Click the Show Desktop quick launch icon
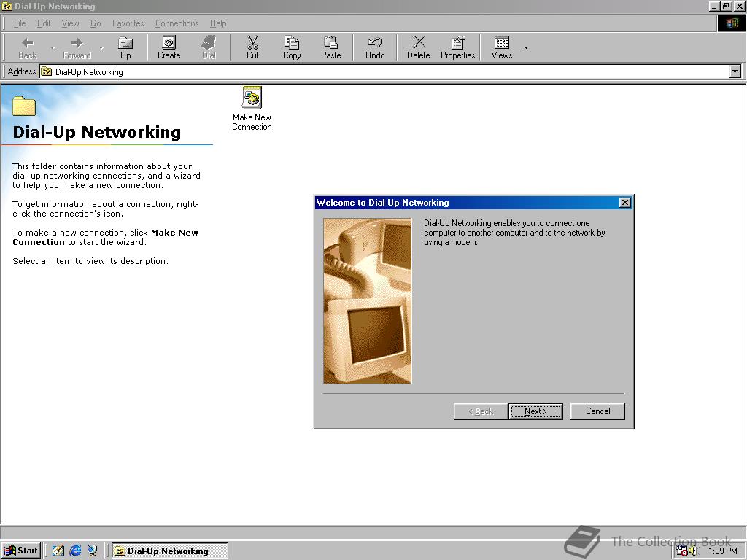 [58, 551]
